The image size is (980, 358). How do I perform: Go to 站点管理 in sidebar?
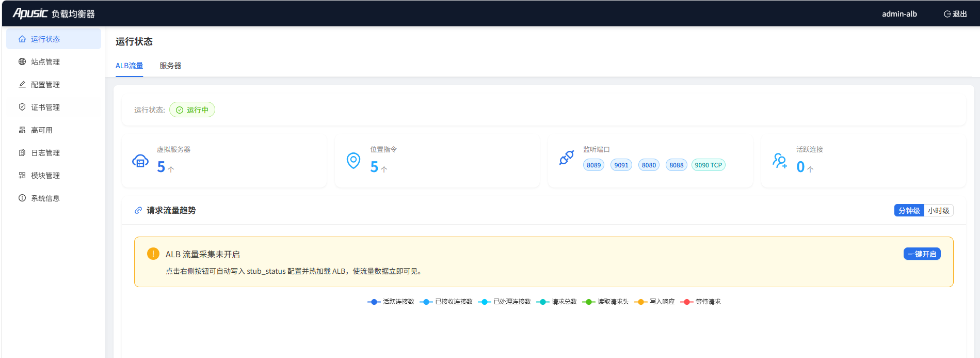[54, 62]
